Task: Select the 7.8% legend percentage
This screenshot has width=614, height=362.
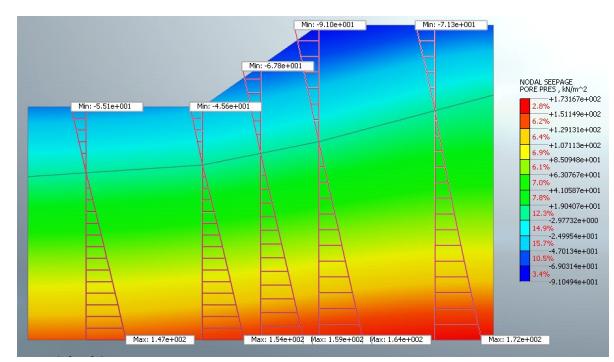Action: 541,198
